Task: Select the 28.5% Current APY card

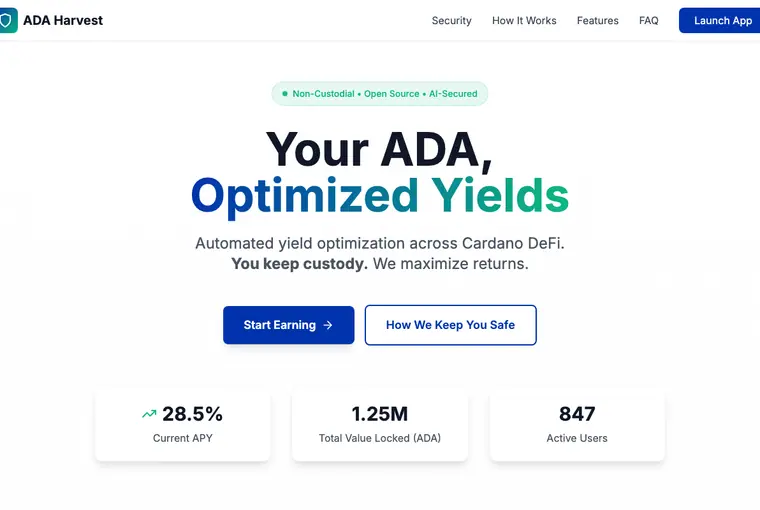Action: coord(183,425)
